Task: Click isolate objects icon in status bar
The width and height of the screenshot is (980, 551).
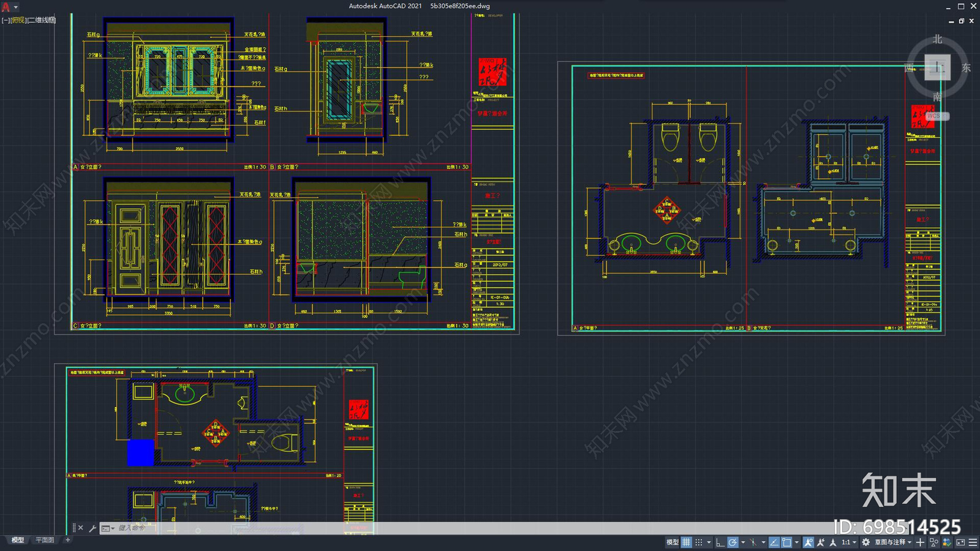Action: [934, 542]
